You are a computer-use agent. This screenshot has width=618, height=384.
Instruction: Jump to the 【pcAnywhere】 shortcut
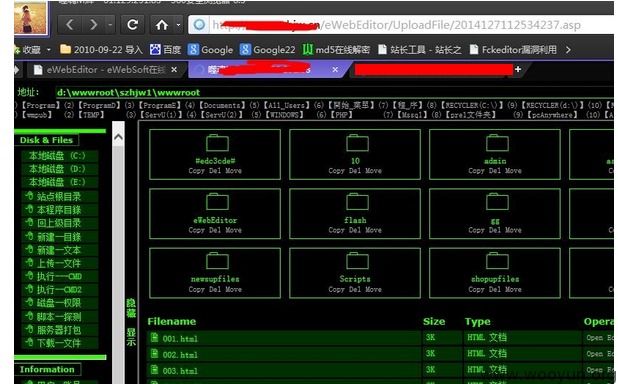click(552, 115)
